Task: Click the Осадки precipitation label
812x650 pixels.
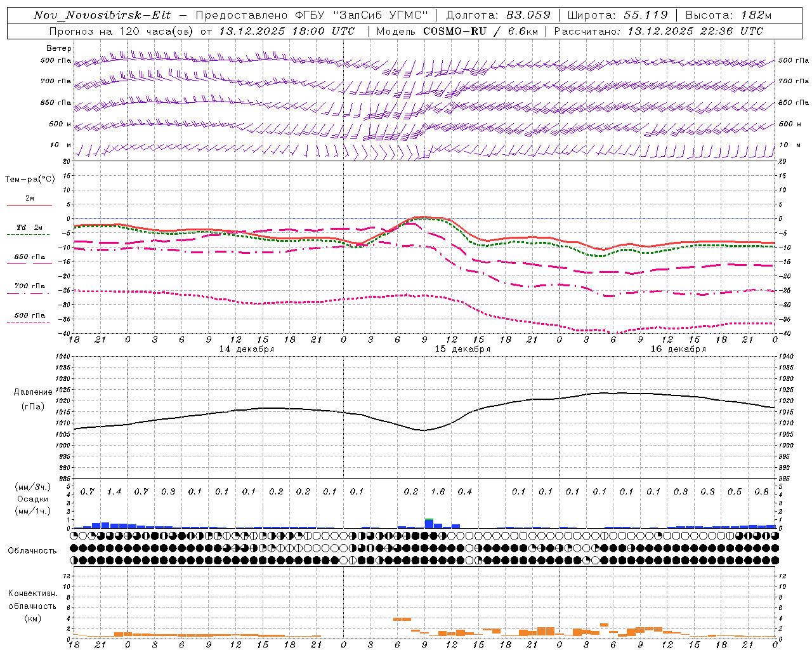Action: [33, 499]
